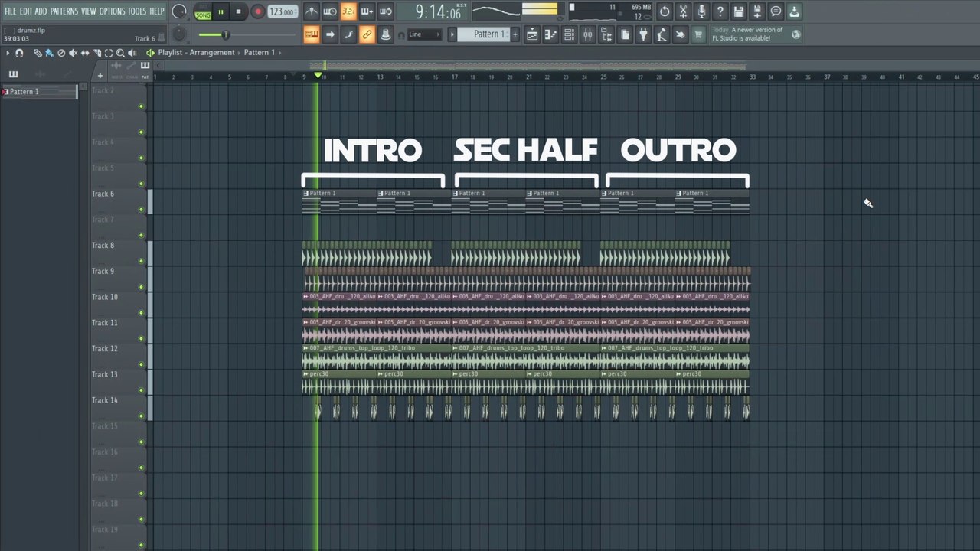Open the PATTERNS menu
Screen dimensions: 980x551
point(64,11)
